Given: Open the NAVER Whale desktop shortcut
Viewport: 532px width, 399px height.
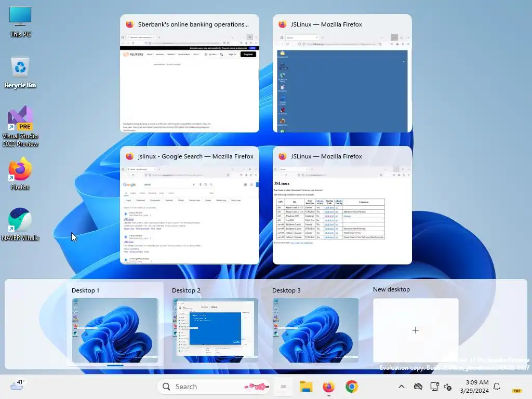Looking at the screenshot, I should [20, 224].
